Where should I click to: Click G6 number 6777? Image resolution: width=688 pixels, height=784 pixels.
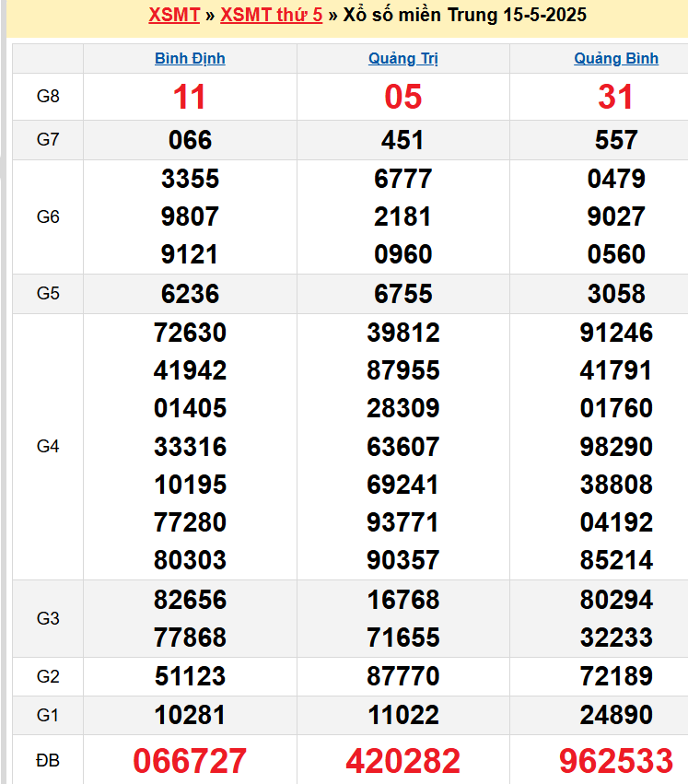[403, 179]
